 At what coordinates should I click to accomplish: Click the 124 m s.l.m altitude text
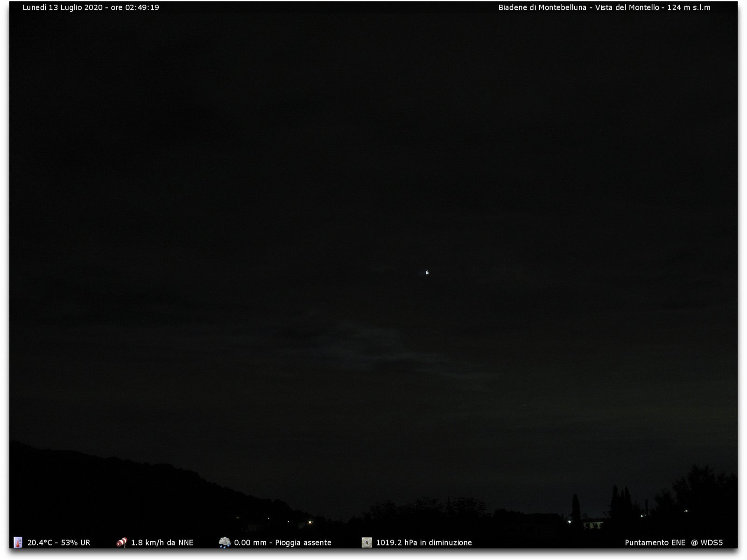coord(689,7)
